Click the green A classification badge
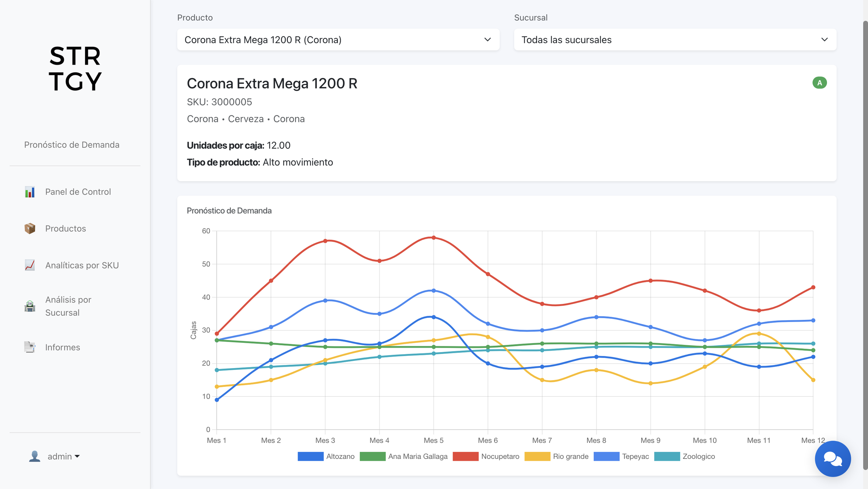This screenshot has height=489, width=868. coord(819,83)
